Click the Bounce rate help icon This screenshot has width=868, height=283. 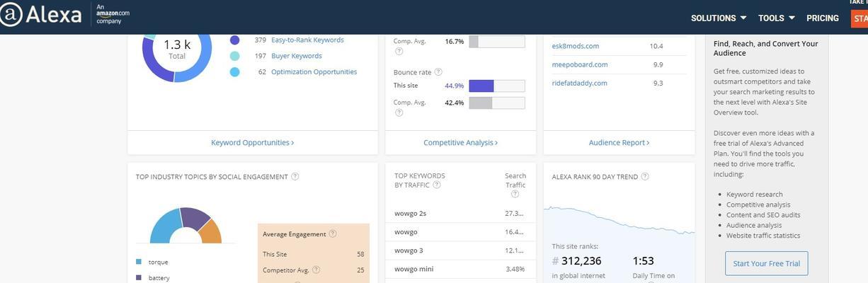click(438, 72)
